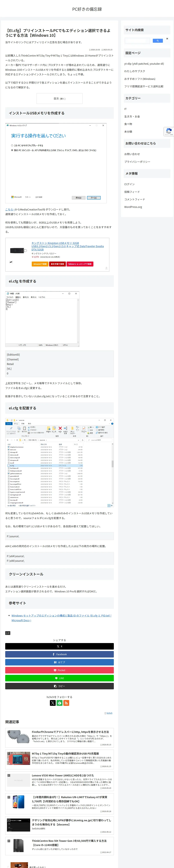The width and height of the screenshot is (174, 868).
Task: Follow hchch via the RSS icon
Action: point(66,703)
